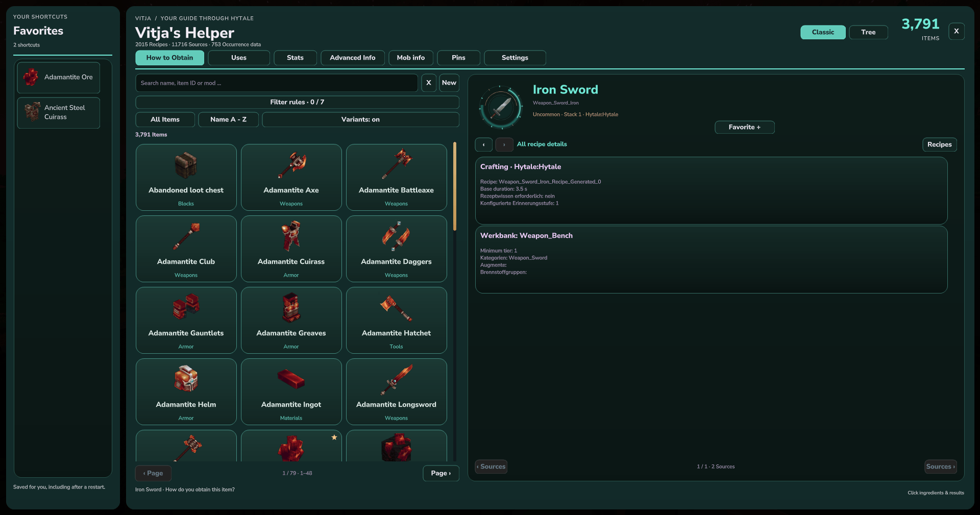
Task: Click the item list vertical scrollbar
Action: tap(455, 186)
